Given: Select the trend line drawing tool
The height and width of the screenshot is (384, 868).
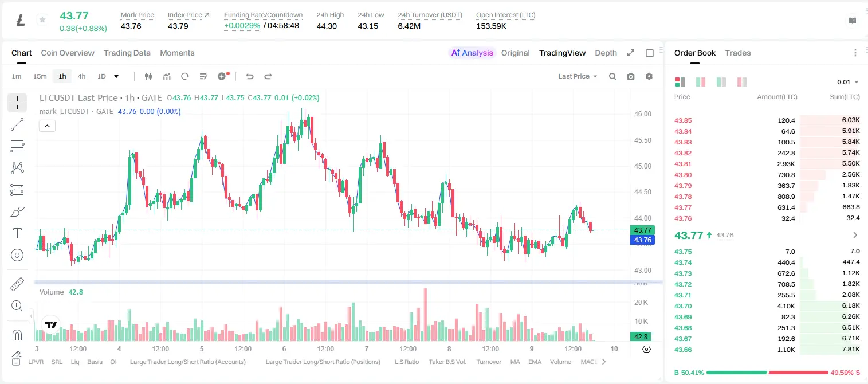Looking at the screenshot, I should click(17, 124).
